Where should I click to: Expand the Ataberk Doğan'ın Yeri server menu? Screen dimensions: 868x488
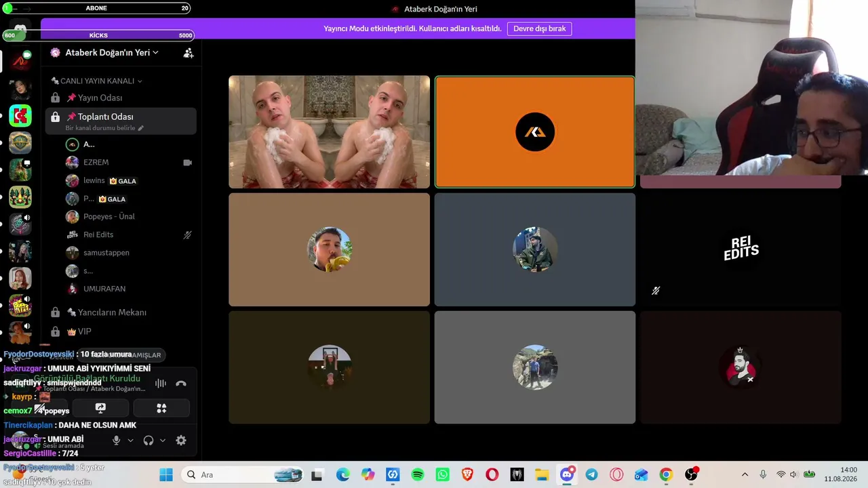(x=112, y=52)
